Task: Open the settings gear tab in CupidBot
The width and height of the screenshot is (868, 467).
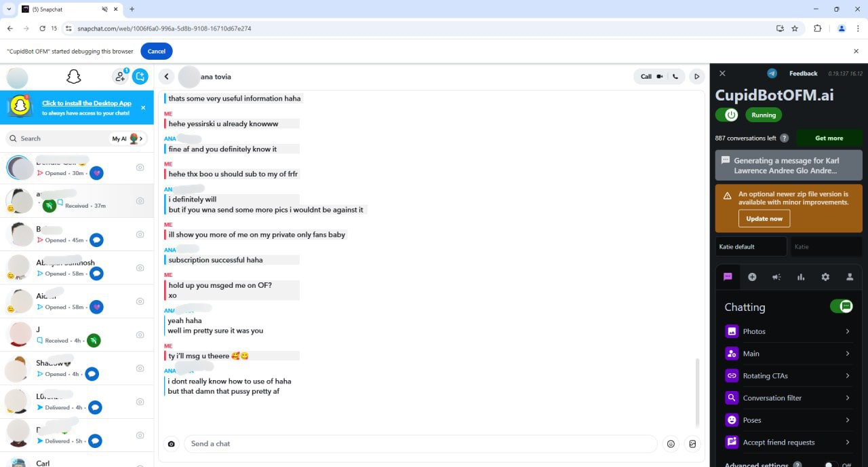Action: (825, 277)
